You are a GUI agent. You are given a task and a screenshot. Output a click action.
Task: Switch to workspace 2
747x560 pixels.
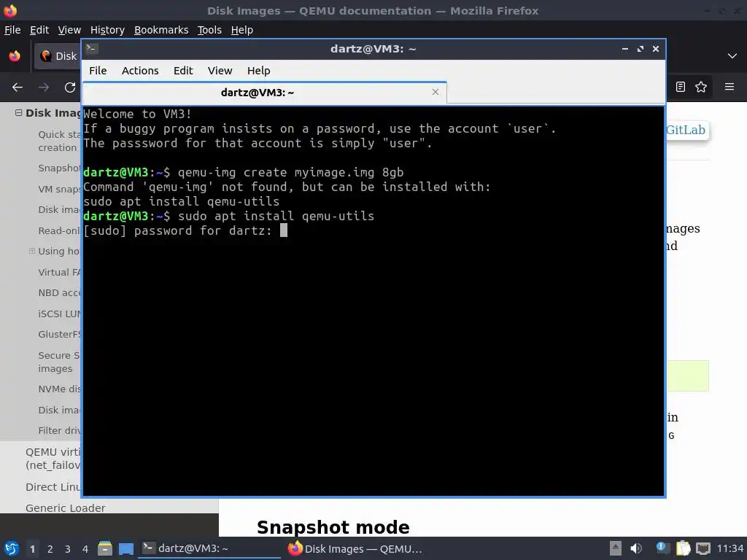[x=50, y=549]
